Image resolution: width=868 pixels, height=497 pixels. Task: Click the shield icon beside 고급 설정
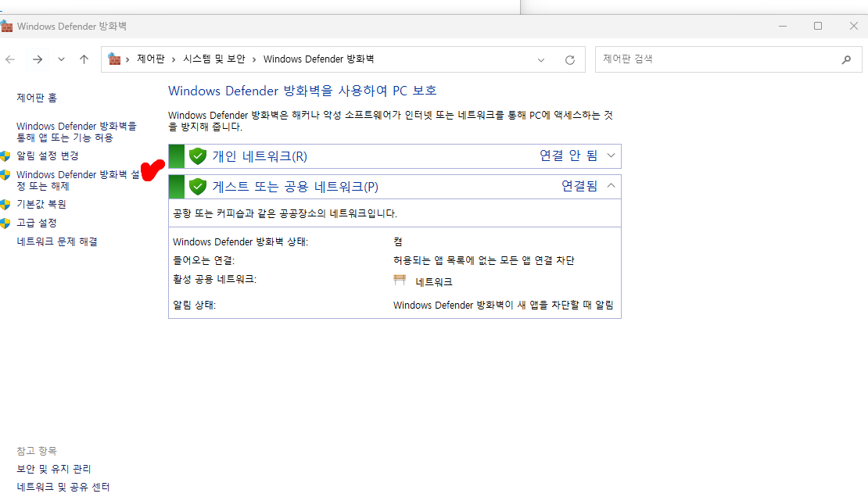point(5,223)
